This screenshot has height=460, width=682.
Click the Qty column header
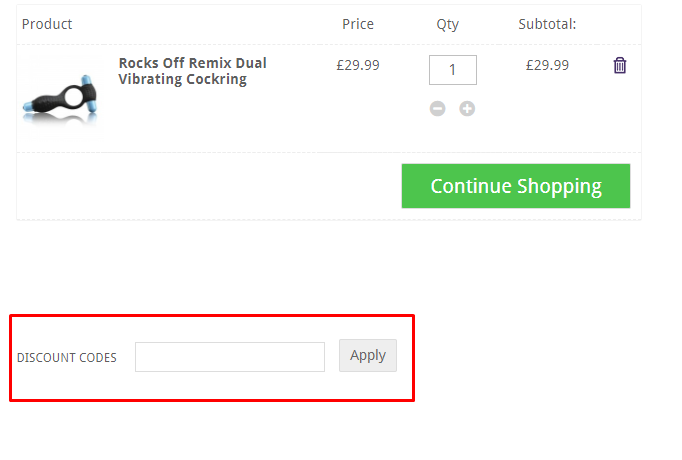pyautogui.click(x=447, y=24)
